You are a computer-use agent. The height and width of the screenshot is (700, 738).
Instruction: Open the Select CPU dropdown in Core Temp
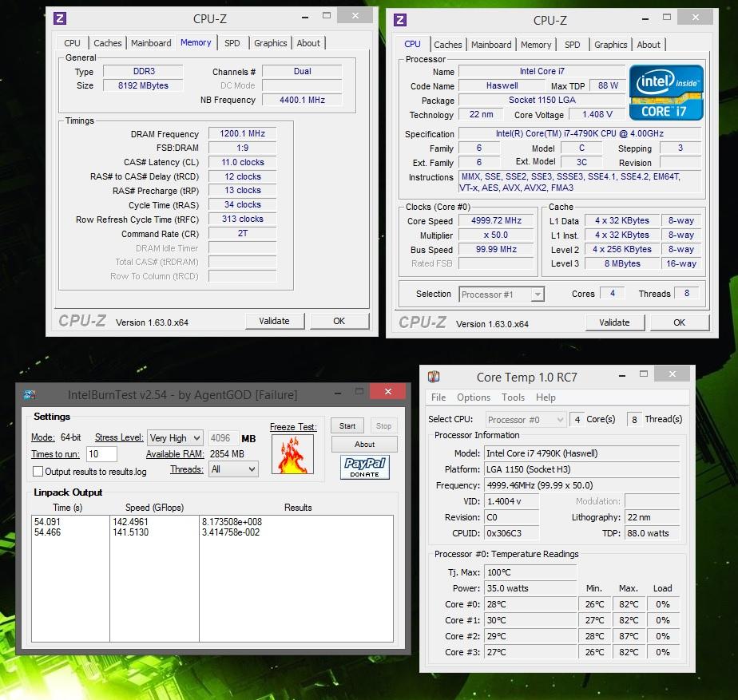526,419
